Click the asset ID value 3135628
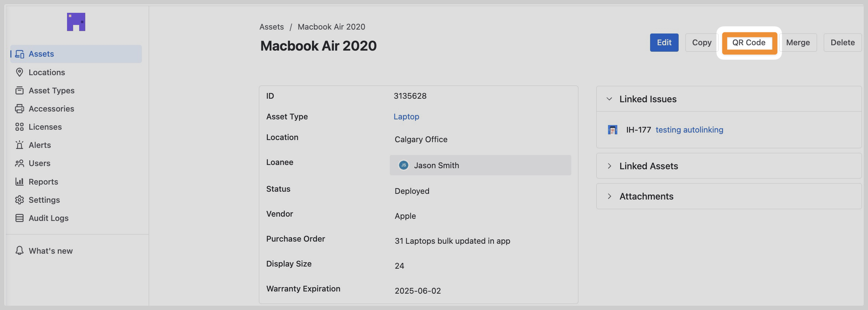 click(x=410, y=96)
